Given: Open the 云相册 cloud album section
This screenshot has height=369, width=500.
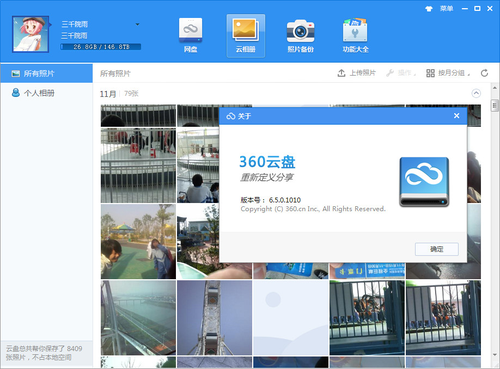Looking at the screenshot, I should tap(246, 36).
